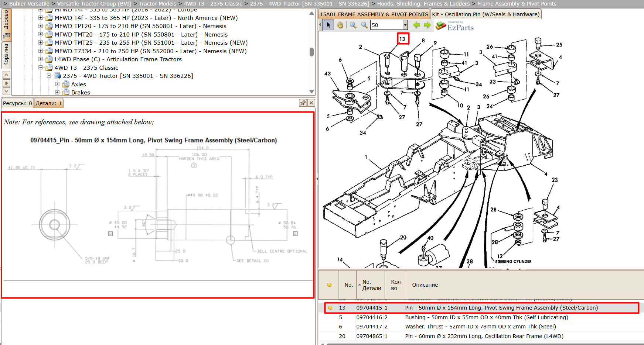Pin the details panel
The image size is (644, 345).
(x=303, y=103)
